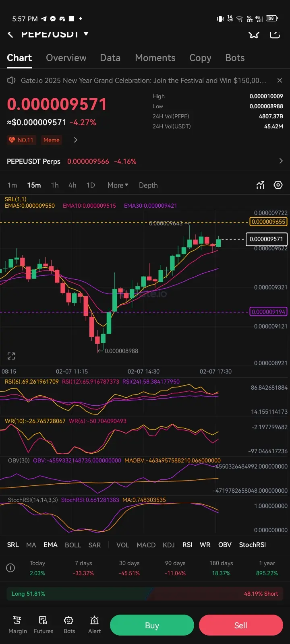
Task: Open Bots icon in bottom bar
Action: click(69, 625)
